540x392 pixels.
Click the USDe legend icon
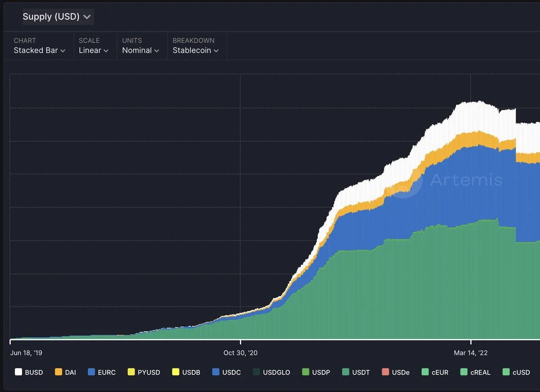pos(385,372)
